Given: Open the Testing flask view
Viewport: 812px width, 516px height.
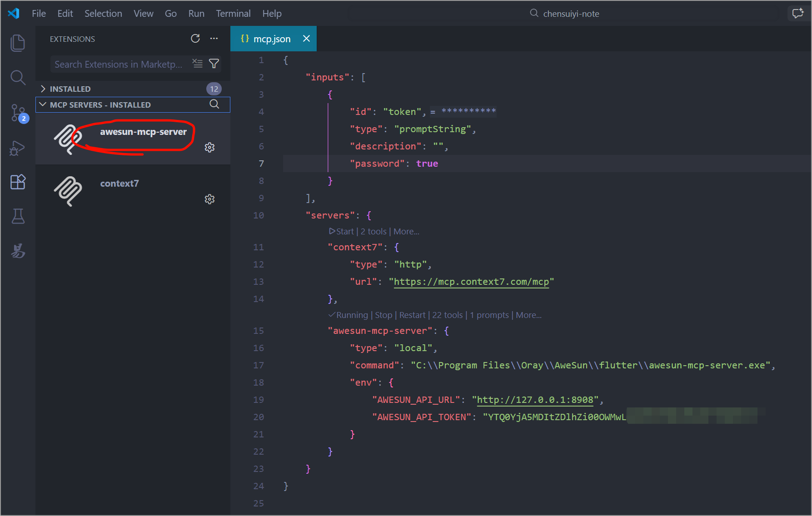Looking at the screenshot, I should [x=18, y=217].
